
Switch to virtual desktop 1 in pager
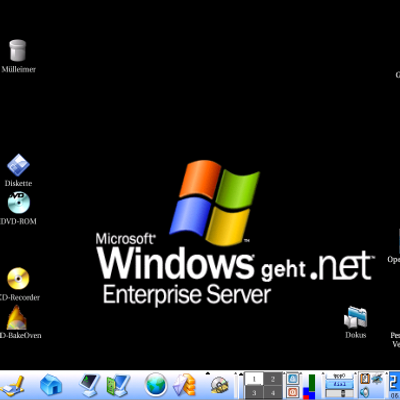tap(254, 379)
